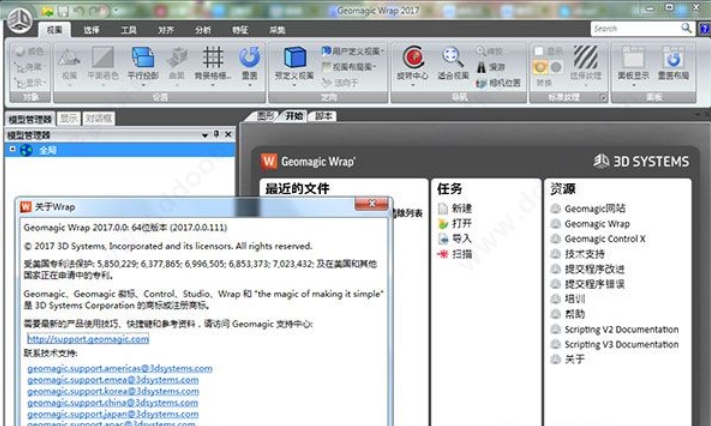Click the Search input field

click(635, 29)
